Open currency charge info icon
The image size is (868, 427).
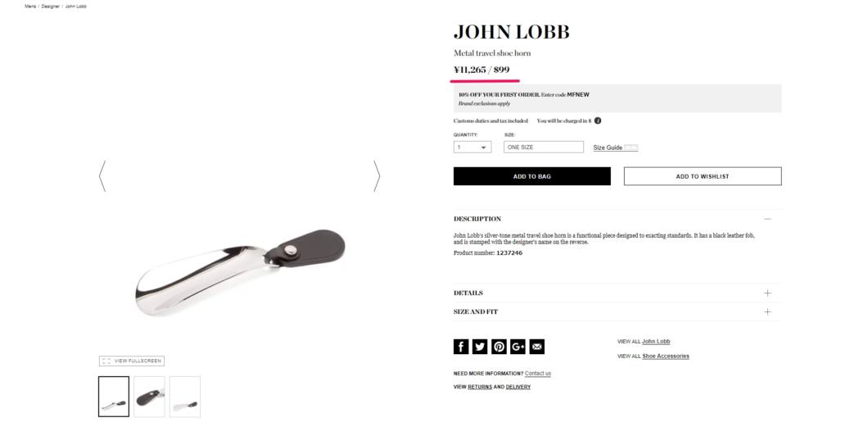point(598,120)
